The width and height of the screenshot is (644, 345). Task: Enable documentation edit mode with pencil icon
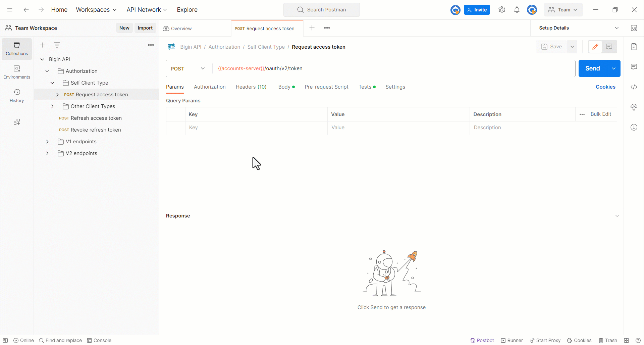click(x=596, y=47)
